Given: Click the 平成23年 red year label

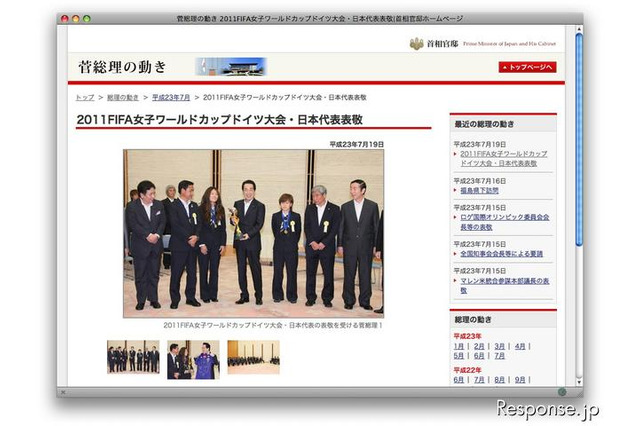Looking at the screenshot, I should [467, 336].
